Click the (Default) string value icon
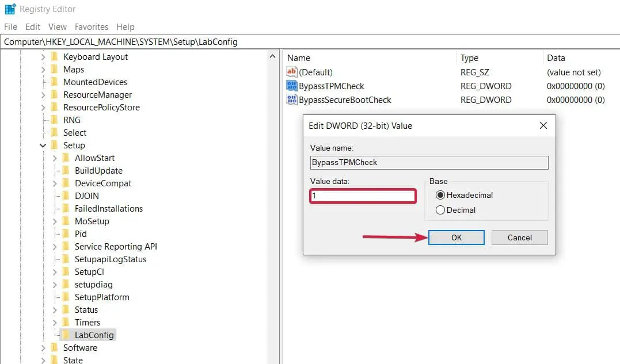This screenshot has height=364, width=620. [x=292, y=72]
